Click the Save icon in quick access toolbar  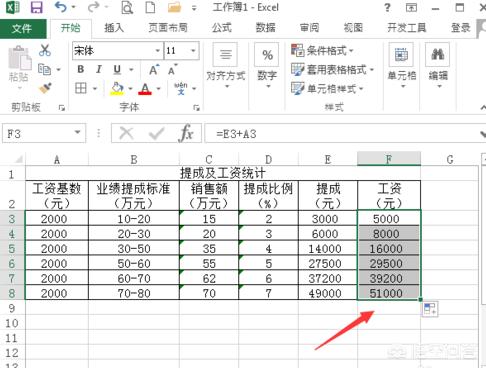[36, 7]
